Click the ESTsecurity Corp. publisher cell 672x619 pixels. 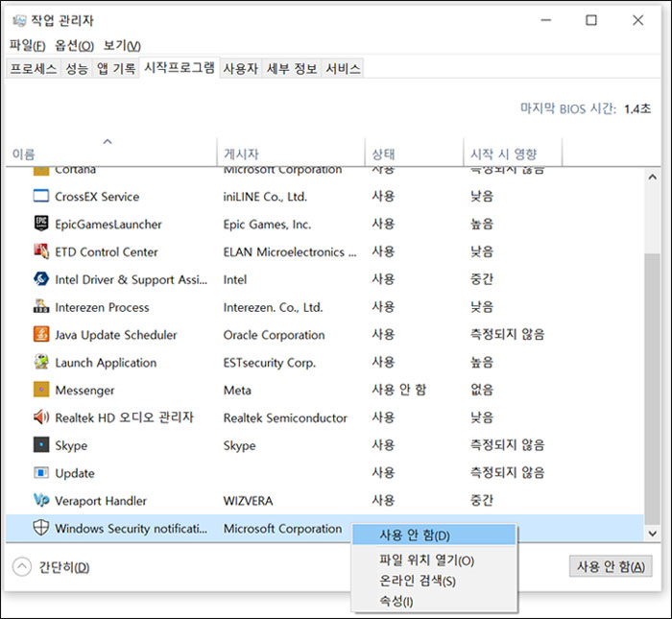(x=270, y=363)
